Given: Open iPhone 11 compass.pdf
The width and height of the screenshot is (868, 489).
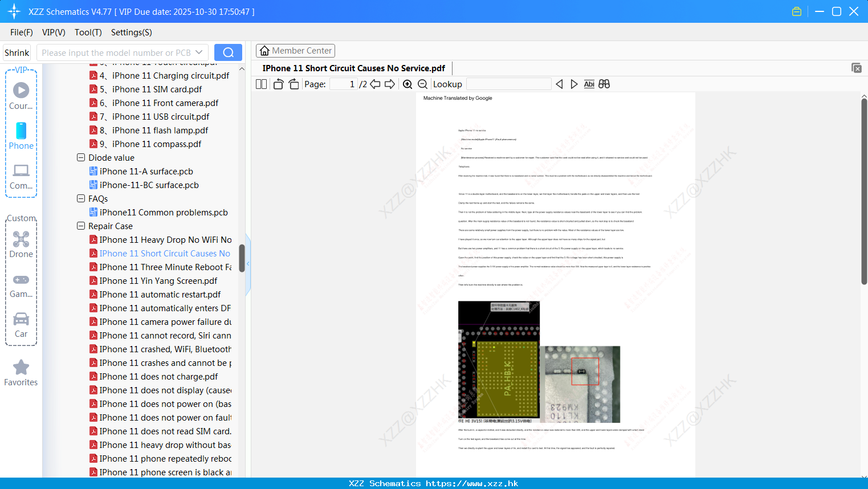Looking at the screenshot, I should click(151, 144).
